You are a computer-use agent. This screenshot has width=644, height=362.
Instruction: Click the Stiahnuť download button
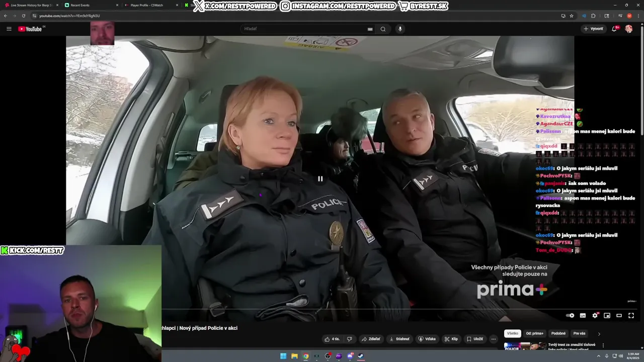(x=399, y=339)
